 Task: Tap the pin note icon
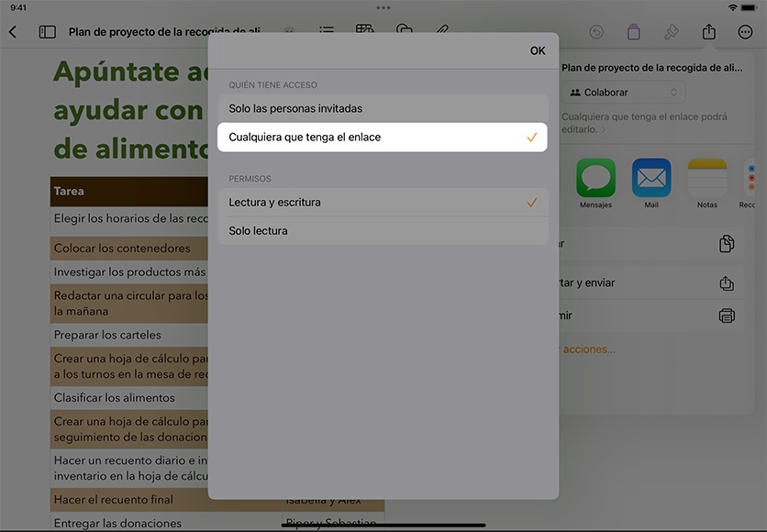(671, 32)
